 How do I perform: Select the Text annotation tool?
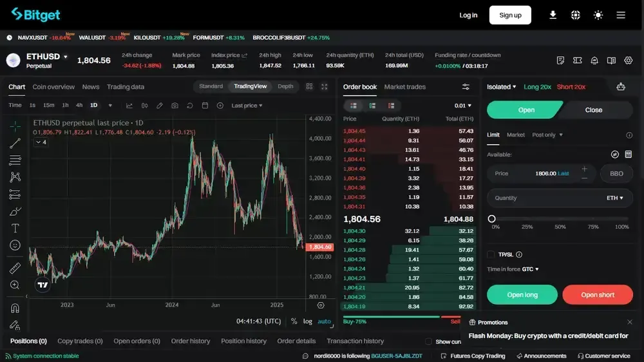tap(15, 228)
